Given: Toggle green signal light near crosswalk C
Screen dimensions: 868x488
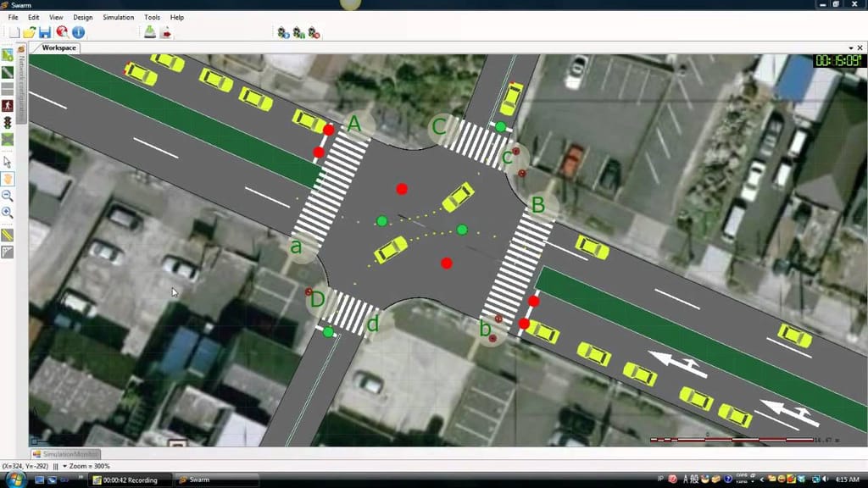Looking at the screenshot, I should click(x=500, y=127).
